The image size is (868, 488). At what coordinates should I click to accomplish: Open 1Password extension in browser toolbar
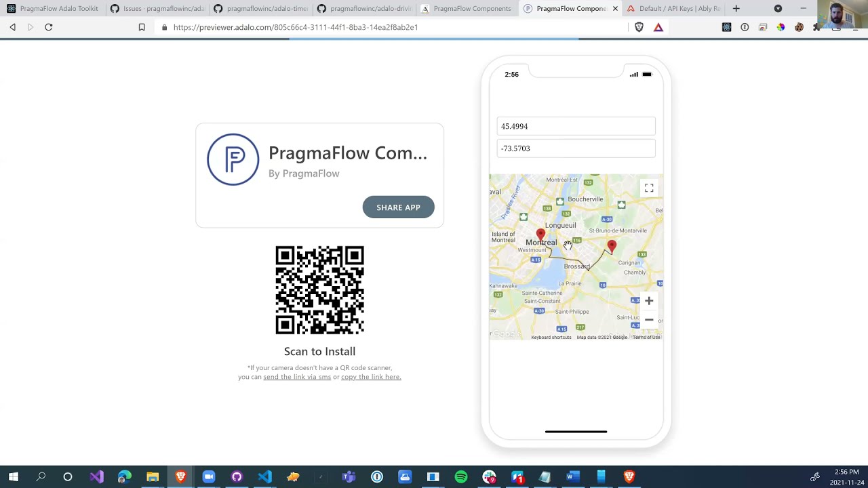745,27
